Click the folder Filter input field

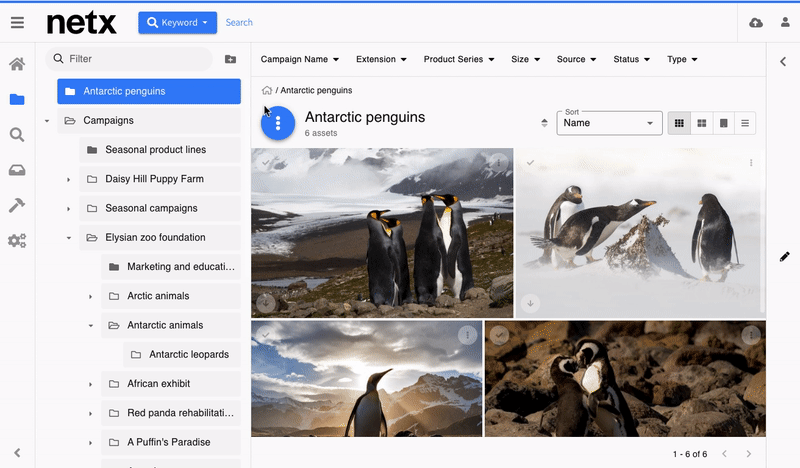click(x=135, y=59)
